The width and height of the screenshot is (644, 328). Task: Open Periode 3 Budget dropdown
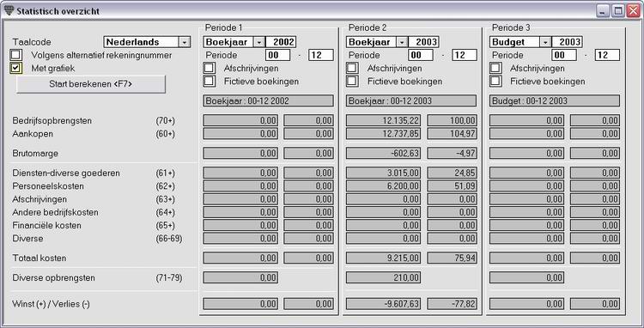coord(545,42)
